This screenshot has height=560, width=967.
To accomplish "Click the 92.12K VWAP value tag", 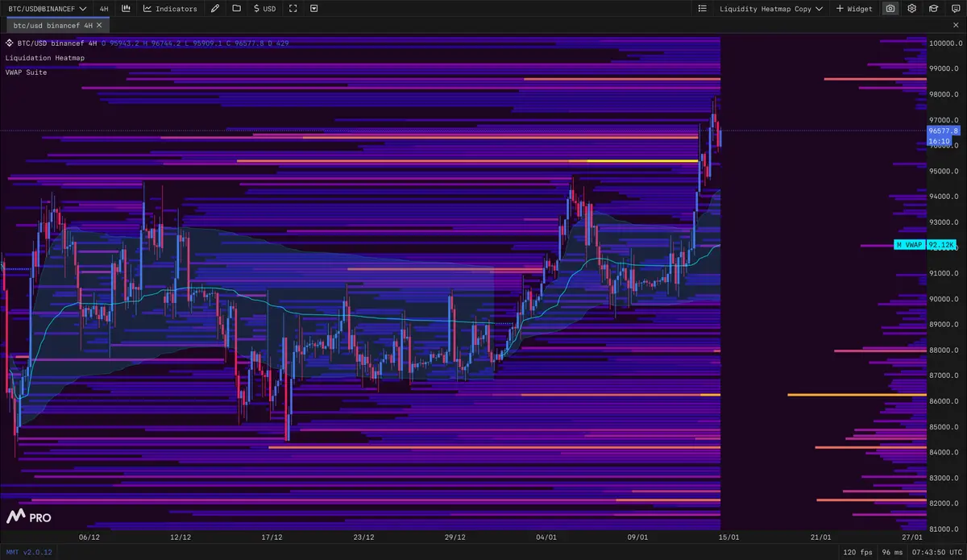I will (x=940, y=245).
